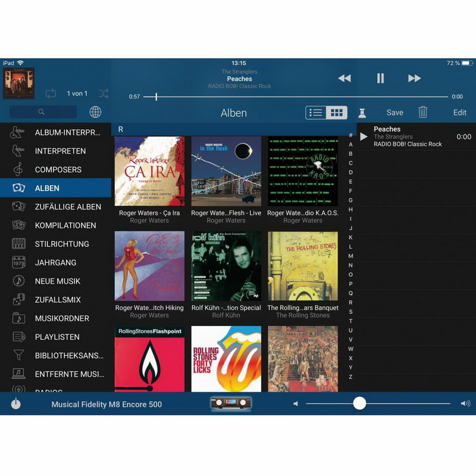Click the Roger Waters - Ça Ira title
Image resolution: width=476 pixels, height=476 pixels.
pos(149,213)
